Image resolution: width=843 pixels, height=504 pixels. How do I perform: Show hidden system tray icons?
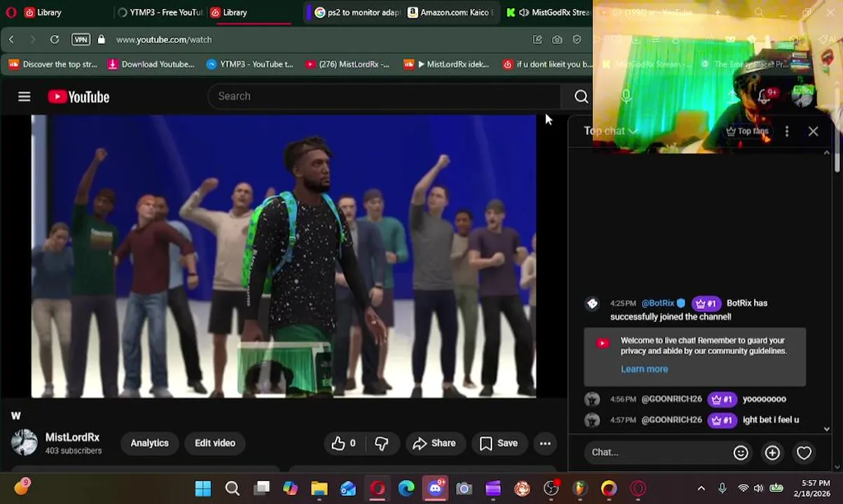(701, 488)
